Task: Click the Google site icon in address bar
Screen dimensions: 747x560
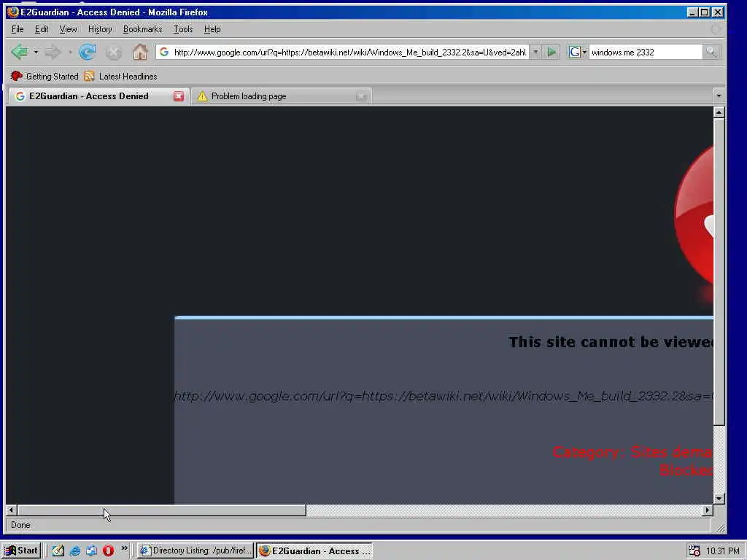Action: pyautogui.click(x=164, y=52)
